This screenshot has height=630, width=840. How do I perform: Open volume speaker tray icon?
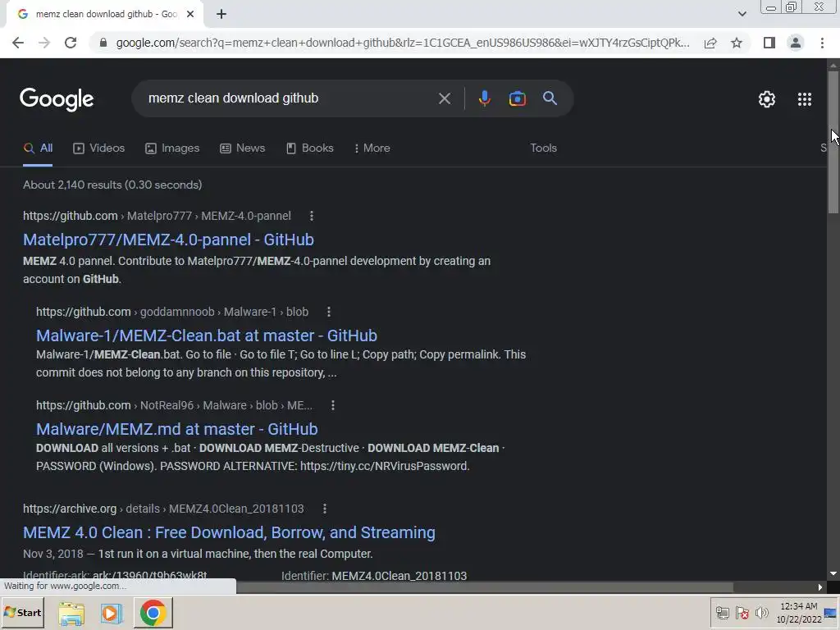761,613
